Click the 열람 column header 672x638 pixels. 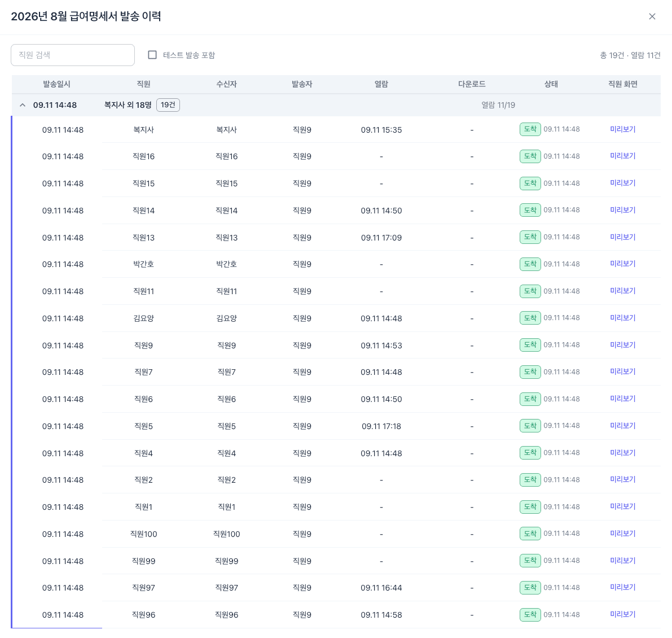tap(381, 84)
